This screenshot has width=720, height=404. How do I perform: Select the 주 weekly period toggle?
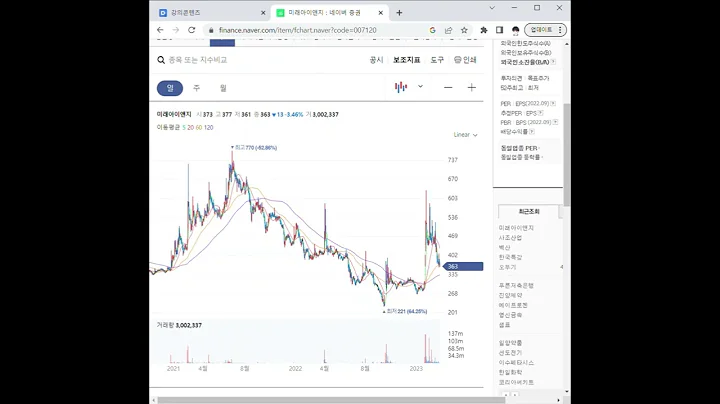[x=197, y=88]
